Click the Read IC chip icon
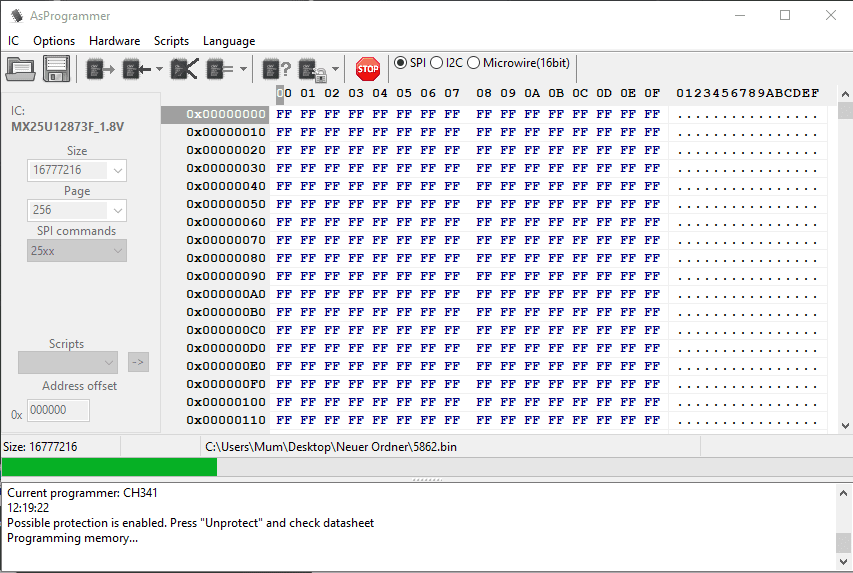 click(x=100, y=69)
